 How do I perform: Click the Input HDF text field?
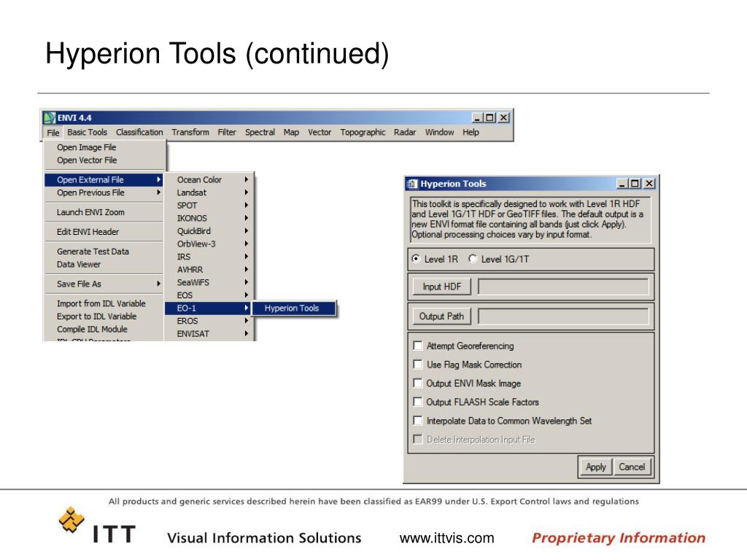(563, 287)
